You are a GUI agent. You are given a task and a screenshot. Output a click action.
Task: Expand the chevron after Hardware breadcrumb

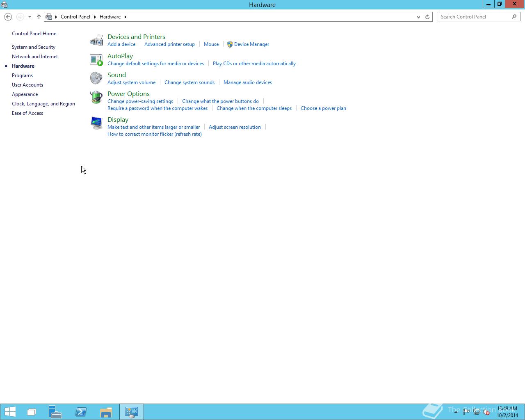coord(125,17)
